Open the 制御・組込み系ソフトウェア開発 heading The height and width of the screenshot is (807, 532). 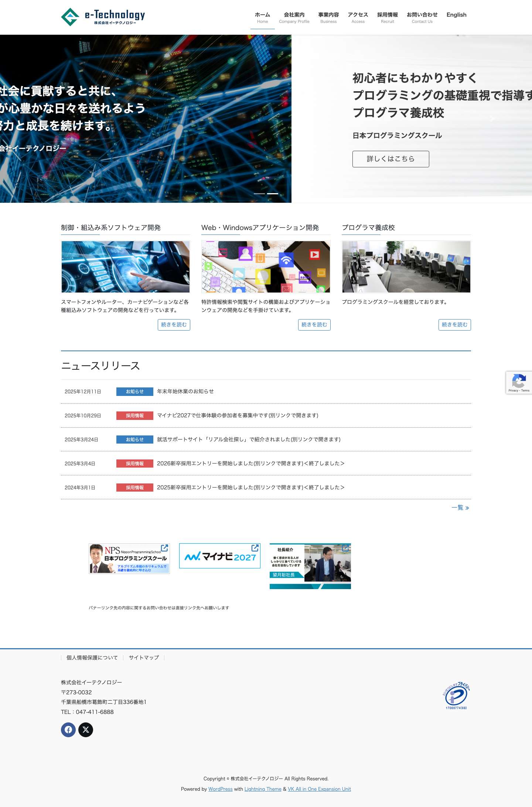pos(111,228)
